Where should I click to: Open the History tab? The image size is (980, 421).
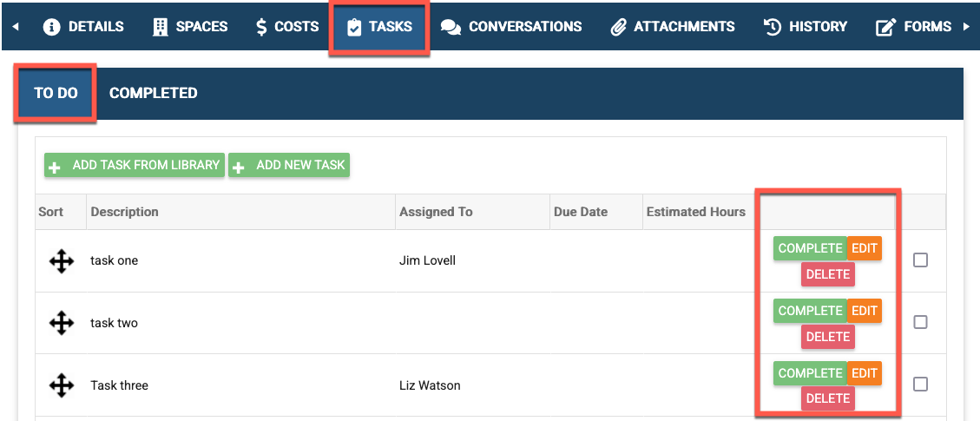coord(806,27)
